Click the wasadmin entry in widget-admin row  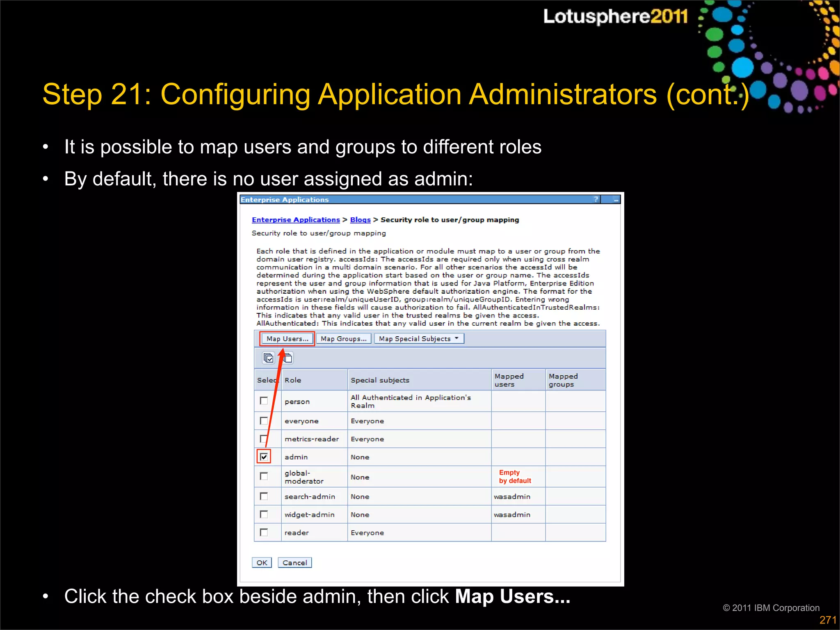click(x=512, y=515)
